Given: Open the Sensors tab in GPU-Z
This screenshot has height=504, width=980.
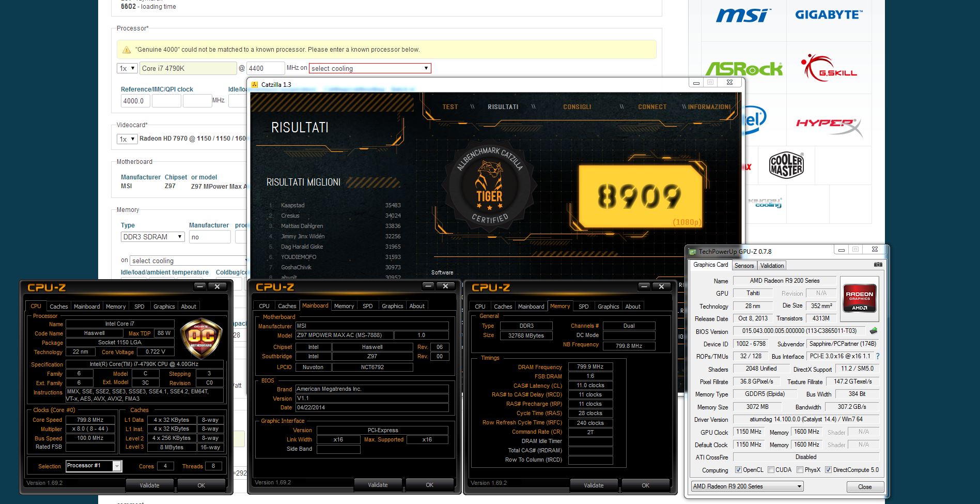Looking at the screenshot, I should pos(744,266).
